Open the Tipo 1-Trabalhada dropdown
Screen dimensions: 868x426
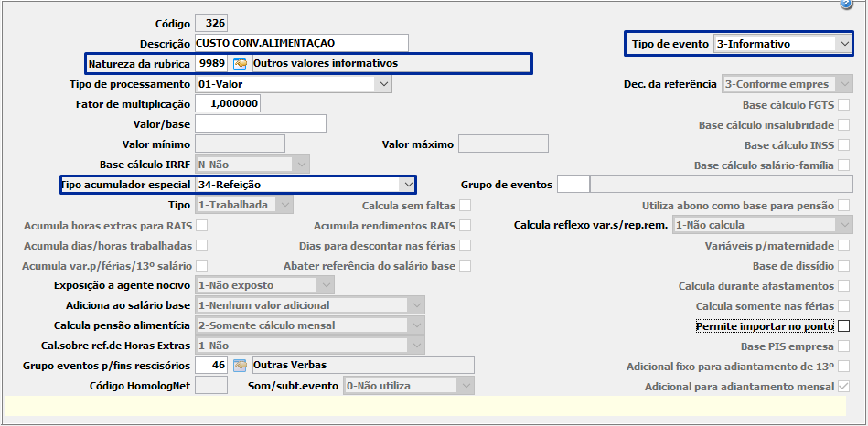point(244,205)
